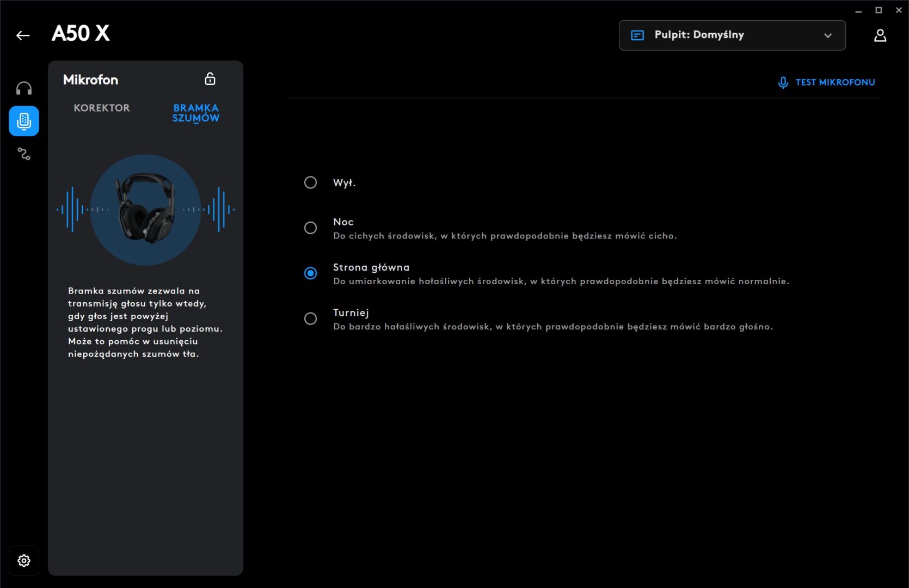Maximize the G HUB window
909x588 pixels.
879,10
